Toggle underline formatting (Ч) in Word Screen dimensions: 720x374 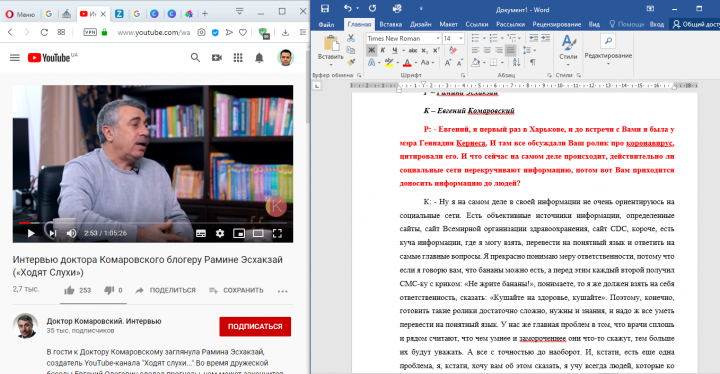coord(394,51)
